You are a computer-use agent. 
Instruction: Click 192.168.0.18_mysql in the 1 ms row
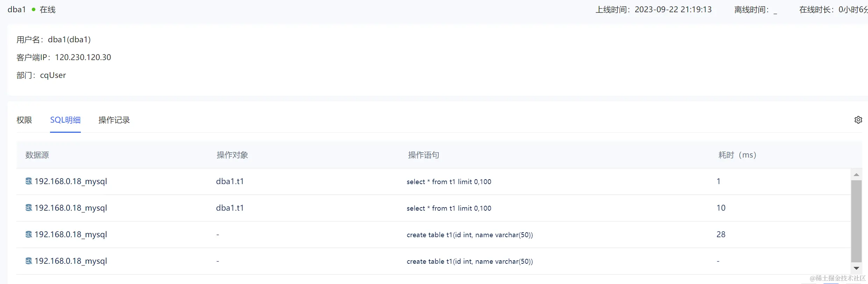(x=71, y=181)
